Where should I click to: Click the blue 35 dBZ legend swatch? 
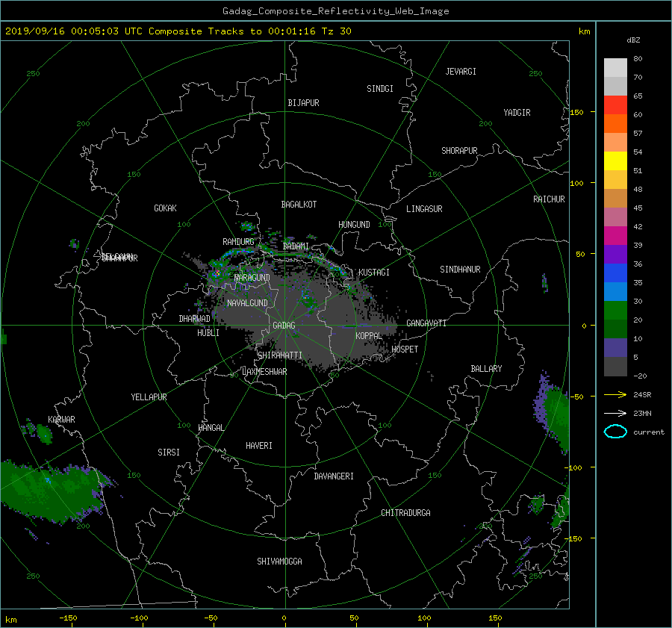click(x=615, y=273)
